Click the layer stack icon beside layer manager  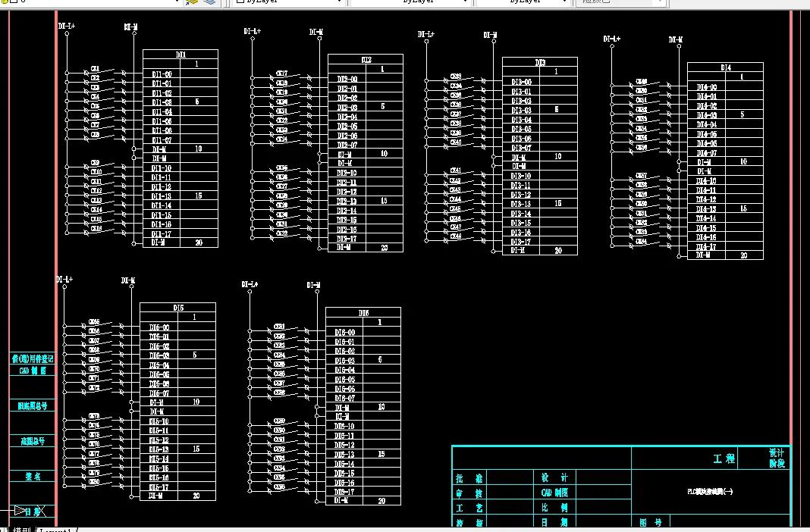point(209,2)
